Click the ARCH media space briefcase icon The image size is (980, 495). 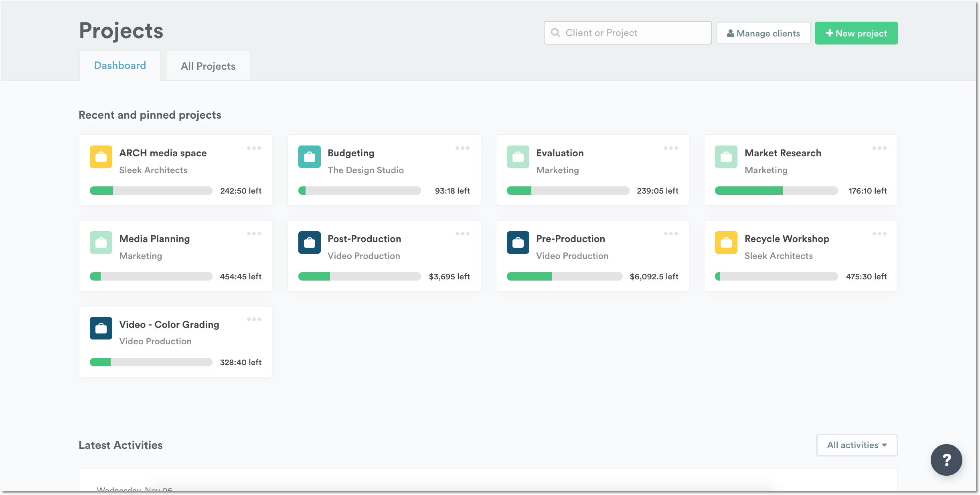point(101,157)
